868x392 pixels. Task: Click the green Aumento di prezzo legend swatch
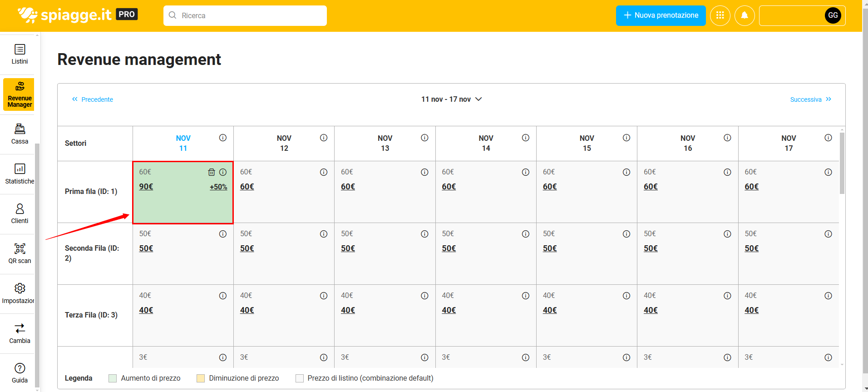pos(113,378)
